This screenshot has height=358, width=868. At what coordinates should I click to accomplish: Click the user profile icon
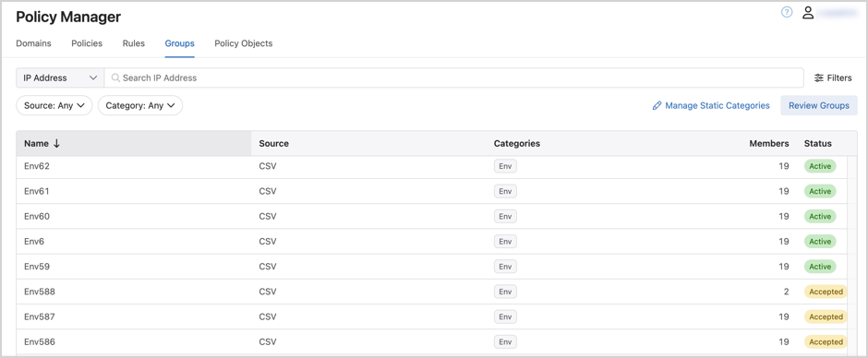[808, 13]
